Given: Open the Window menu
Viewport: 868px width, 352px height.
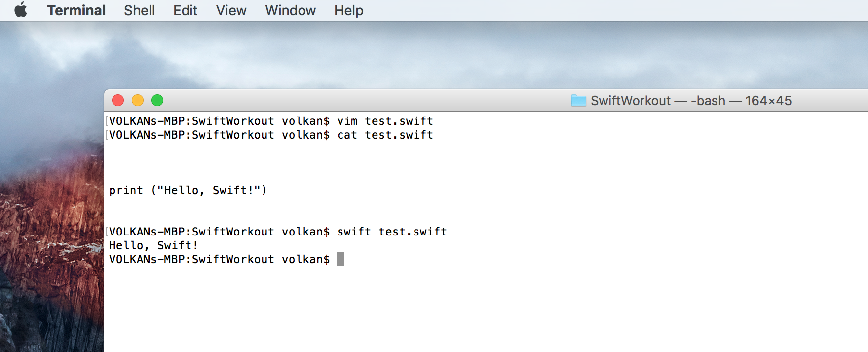Looking at the screenshot, I should pos(290,10).
